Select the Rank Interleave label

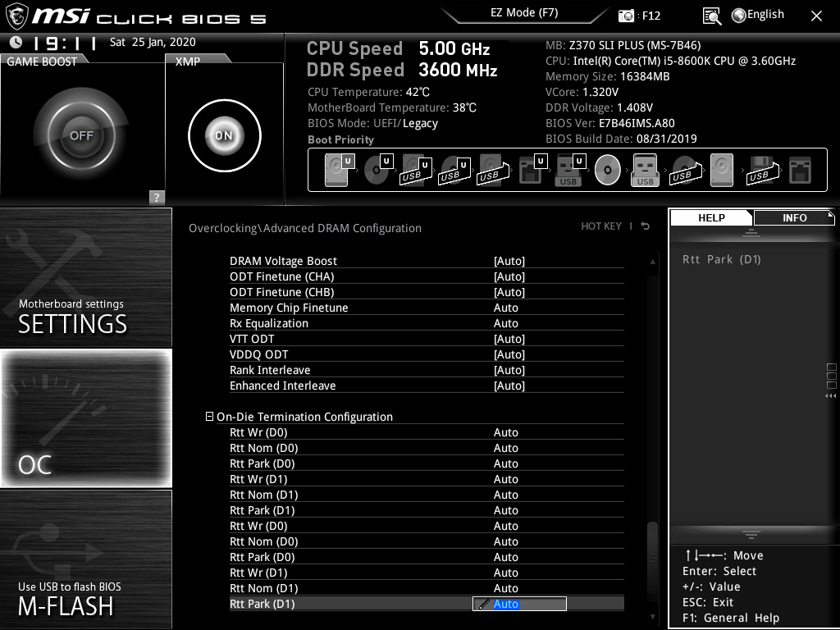tap(270, 370)
